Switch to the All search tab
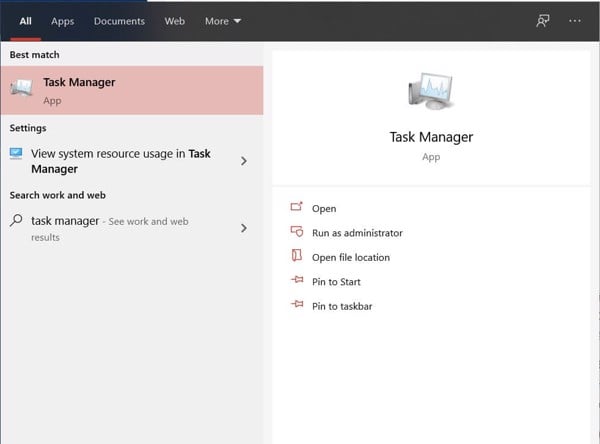The width and height of the screenshot is (600, 444). click(25, 21)
